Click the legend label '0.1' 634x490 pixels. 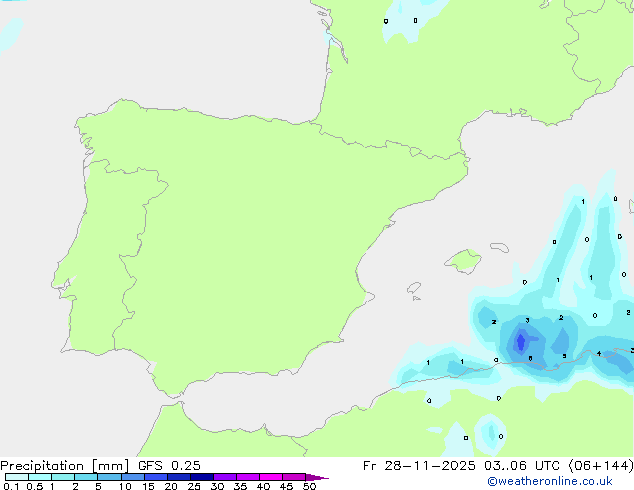tap(11, 486)
